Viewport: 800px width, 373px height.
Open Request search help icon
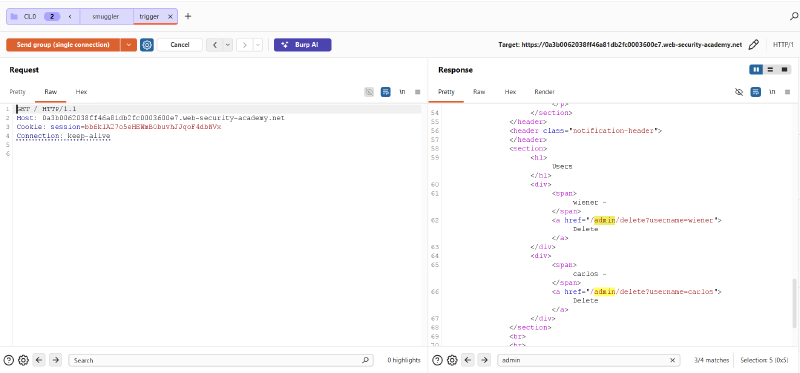(9, 360)
